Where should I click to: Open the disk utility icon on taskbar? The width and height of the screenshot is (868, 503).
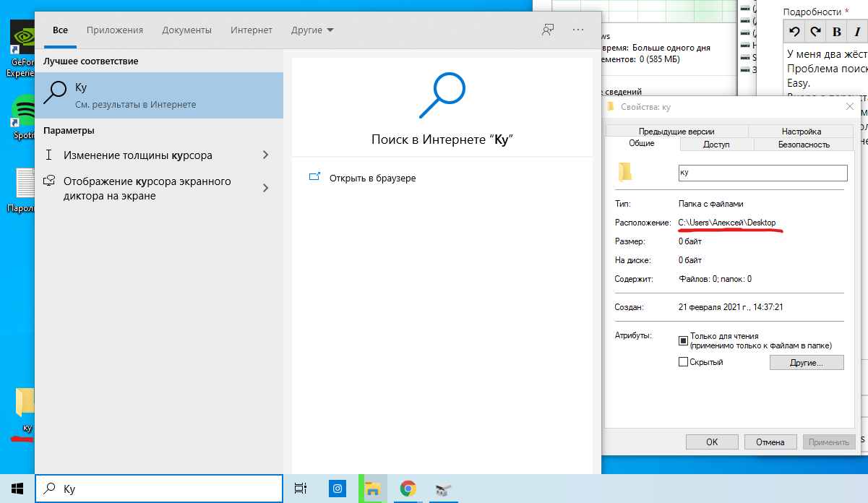click(443, 489)
